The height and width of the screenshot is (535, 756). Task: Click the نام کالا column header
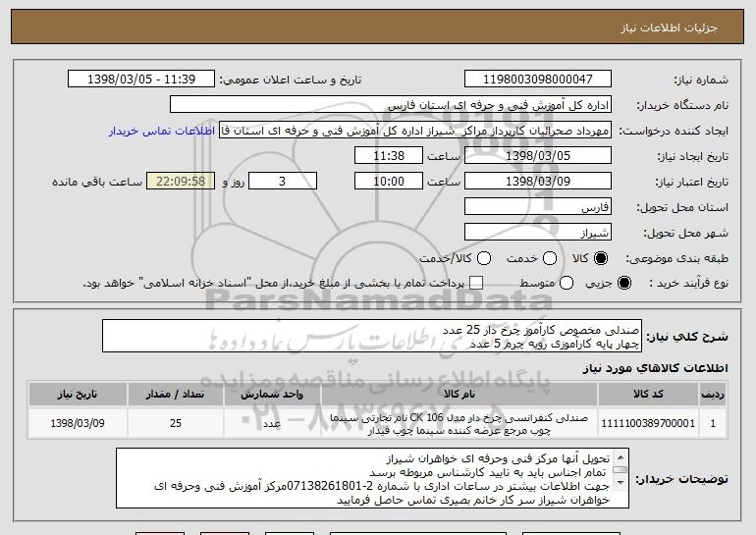point(459,395)
